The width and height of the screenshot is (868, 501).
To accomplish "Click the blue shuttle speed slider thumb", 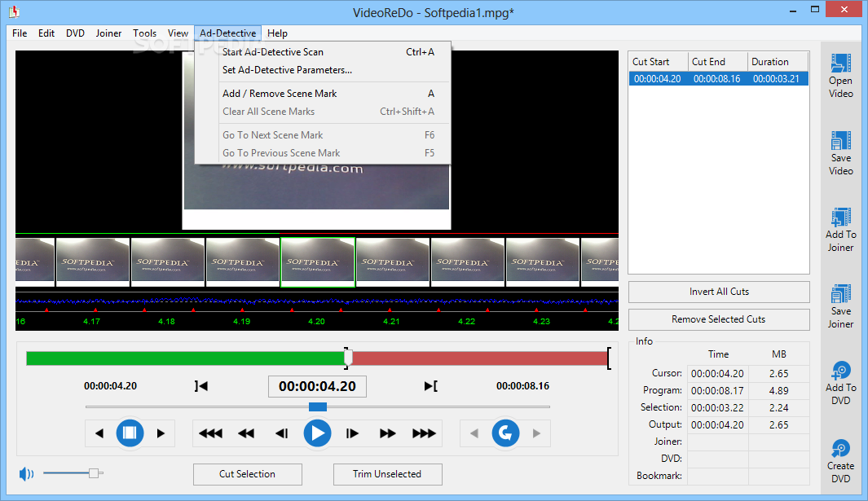I will (x=318, y=407).
